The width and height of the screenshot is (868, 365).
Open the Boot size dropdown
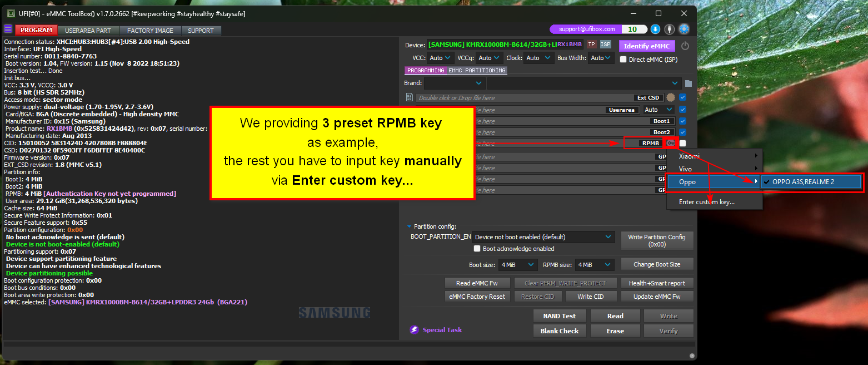pyautogui.click(x=518, y=265)
